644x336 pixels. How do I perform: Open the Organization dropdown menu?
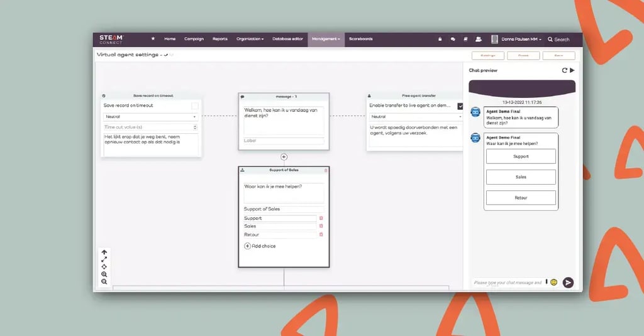pos(250,39)
